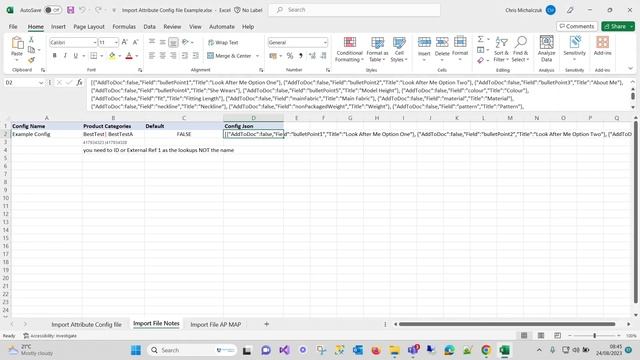The height and width of the screenshot is (360, 640).
Task: Open the General number format dropdown
Action: (x=325, y=42)
